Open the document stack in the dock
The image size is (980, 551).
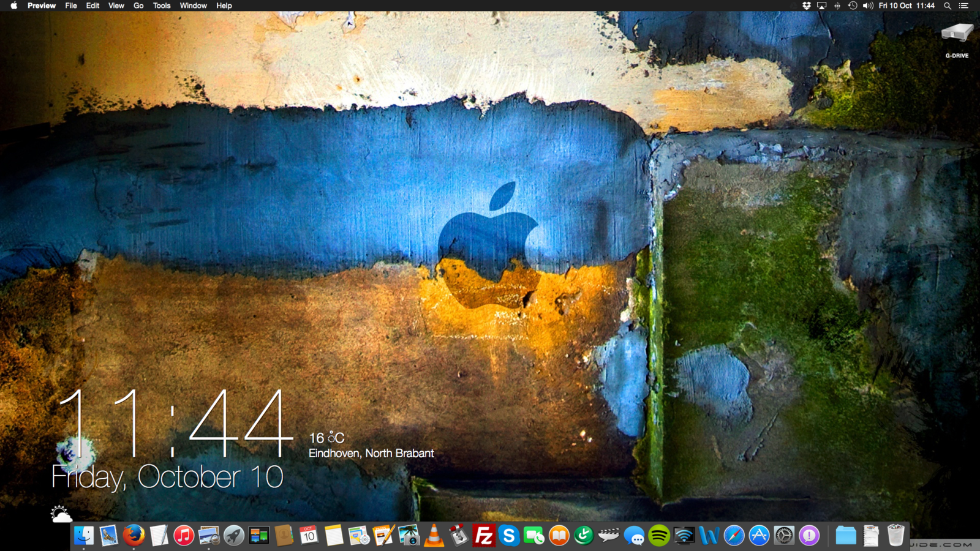point(871,536)
